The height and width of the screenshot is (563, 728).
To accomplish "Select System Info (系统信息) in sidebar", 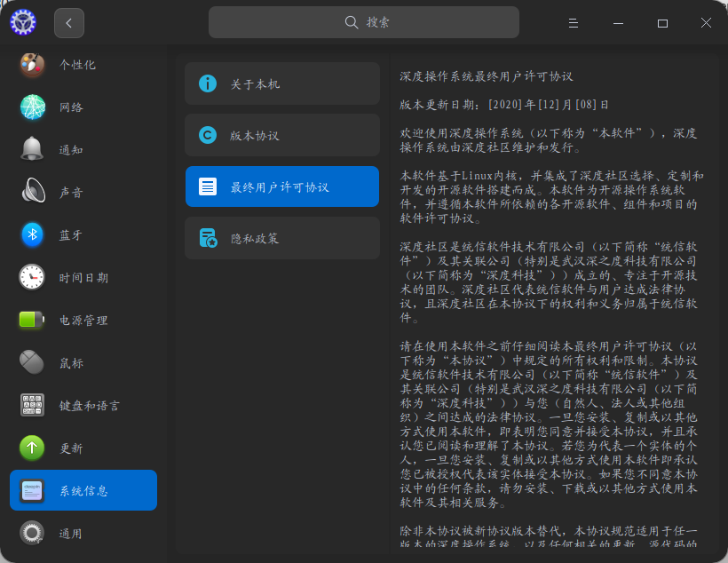I will coord(83,490).
